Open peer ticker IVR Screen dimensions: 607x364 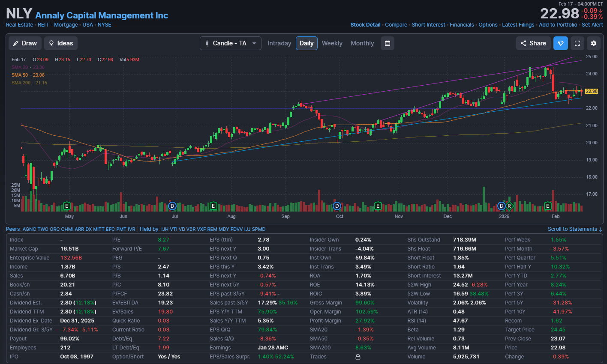pos(132,229)
